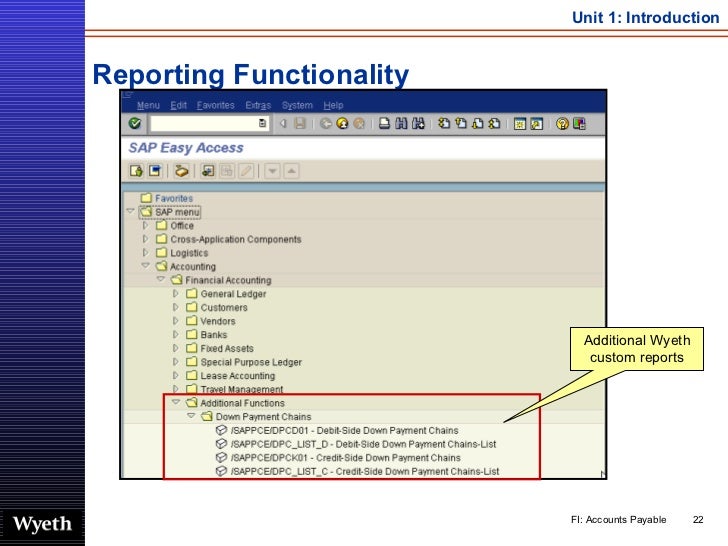Open /SAPPCE/DPC_LIST_C Credit-Side Chains-List
Viewport: 728px width, 546px height.
tap(358, 471)
